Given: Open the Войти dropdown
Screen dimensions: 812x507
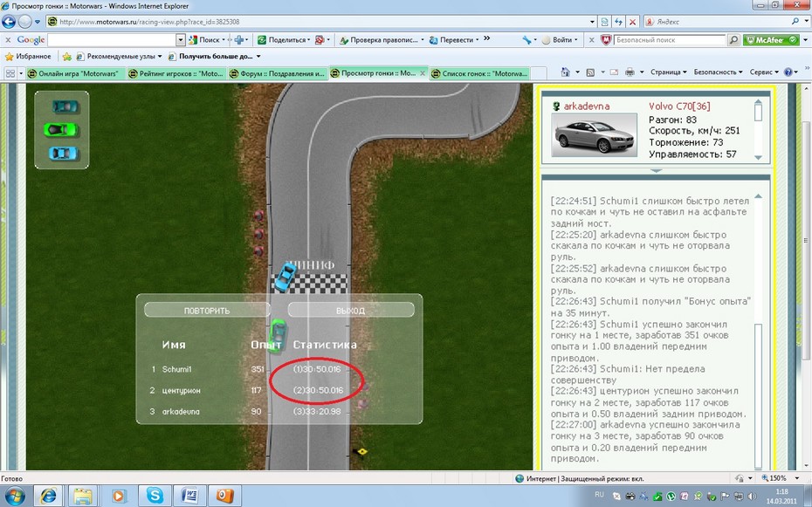Looking at the screenshot, I should [x=576, y=40].
